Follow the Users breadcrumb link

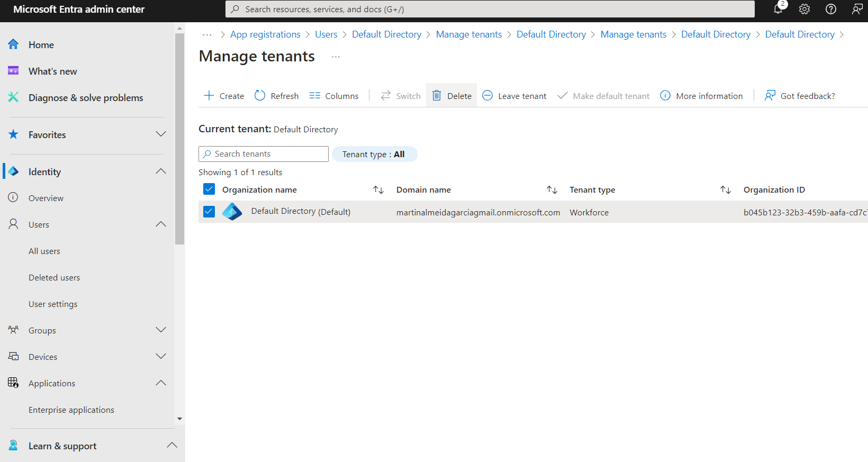click(326, 34)
